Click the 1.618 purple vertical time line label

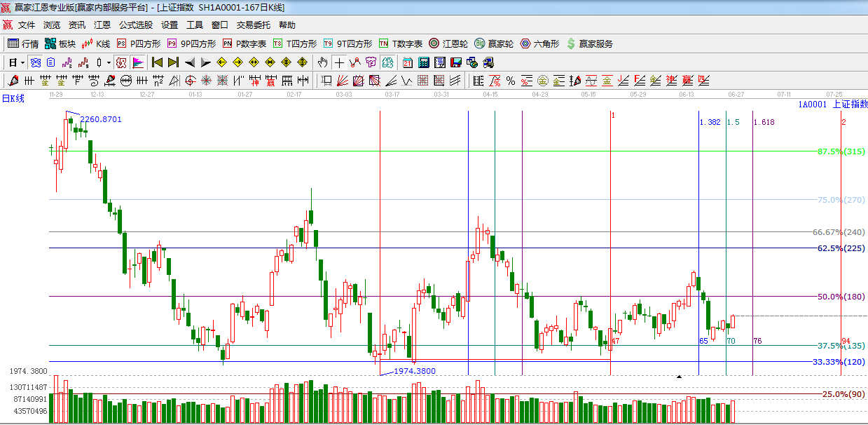pos(764,122)
